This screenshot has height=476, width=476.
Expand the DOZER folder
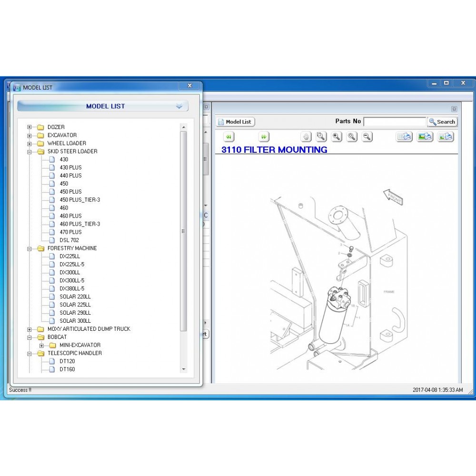30,127
